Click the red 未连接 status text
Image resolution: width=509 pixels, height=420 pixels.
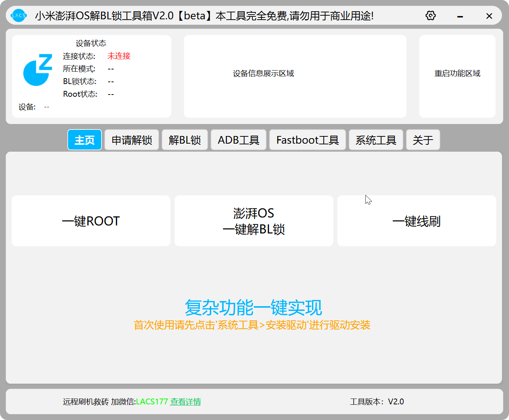tap(119, 56)
